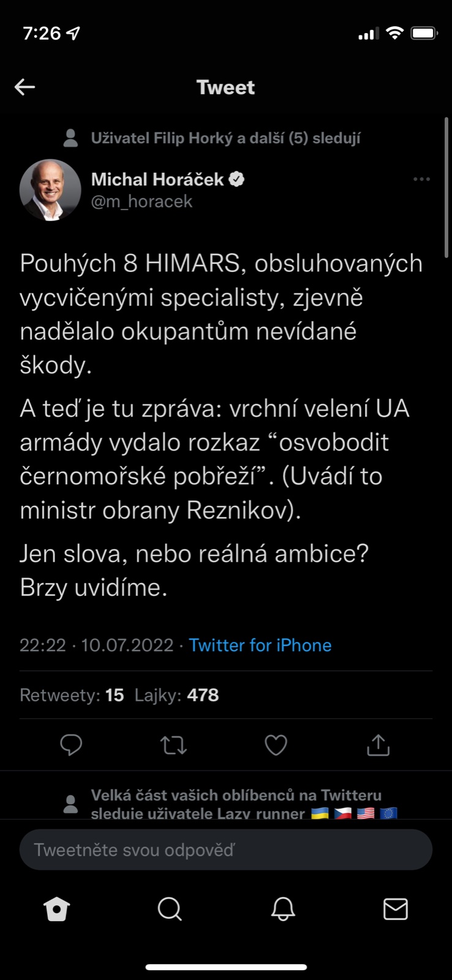Image resolution: width=452 pixels, height=980 pixels.
Task: Tap the reply speech bubble icon
Action: point(71,745)
